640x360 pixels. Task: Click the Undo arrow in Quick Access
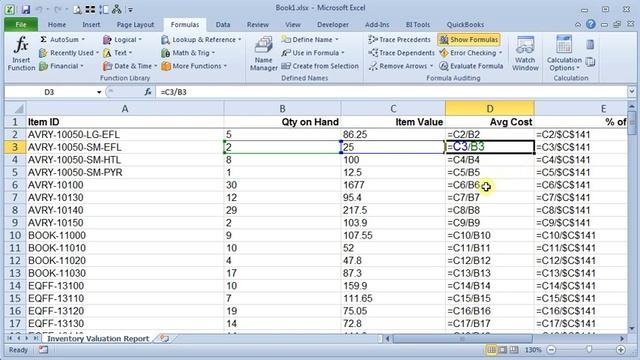tap(39, 9)
